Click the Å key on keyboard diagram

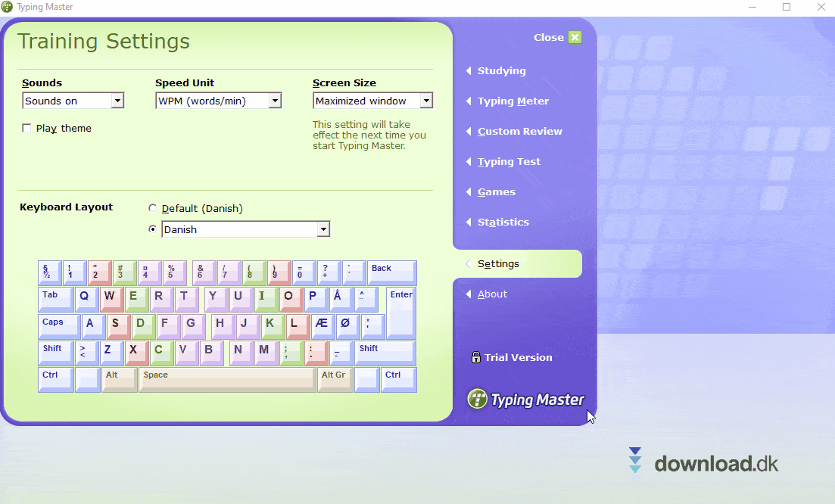(341, 299)
